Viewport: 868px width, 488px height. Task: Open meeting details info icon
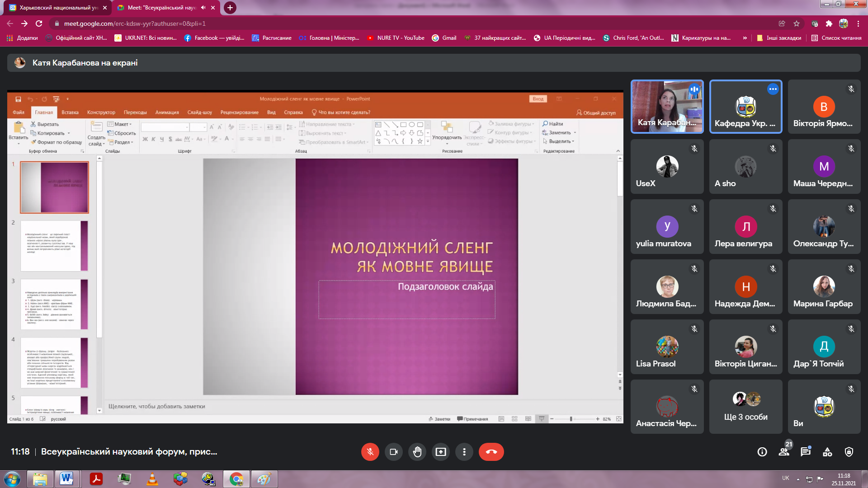pos(762,452)
